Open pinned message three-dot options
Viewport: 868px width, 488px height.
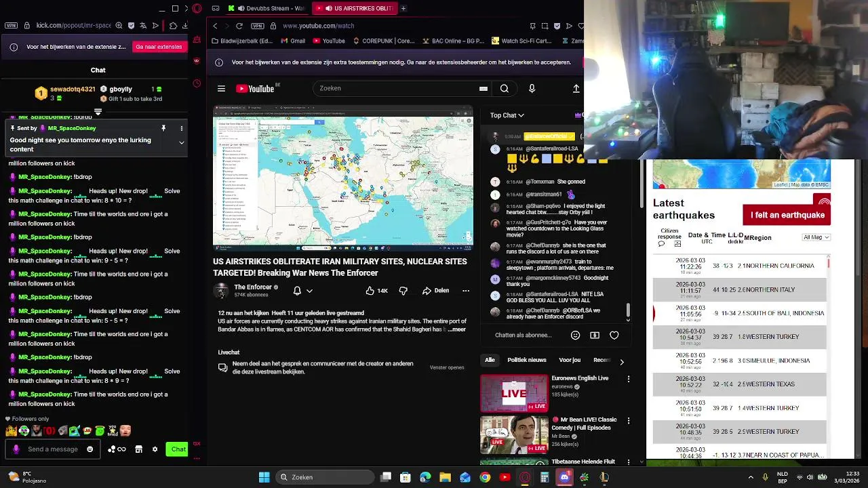[x=181, y=128]
